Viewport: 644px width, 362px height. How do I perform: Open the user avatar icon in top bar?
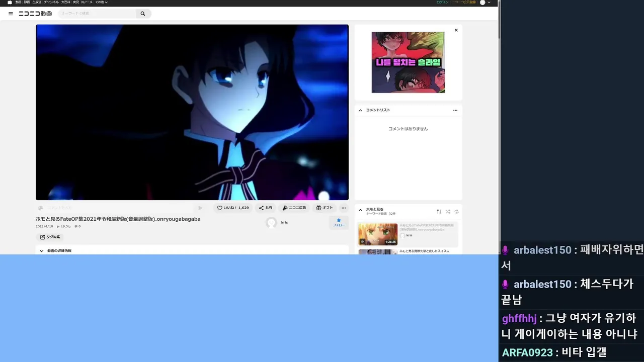(x=482, y=3)
